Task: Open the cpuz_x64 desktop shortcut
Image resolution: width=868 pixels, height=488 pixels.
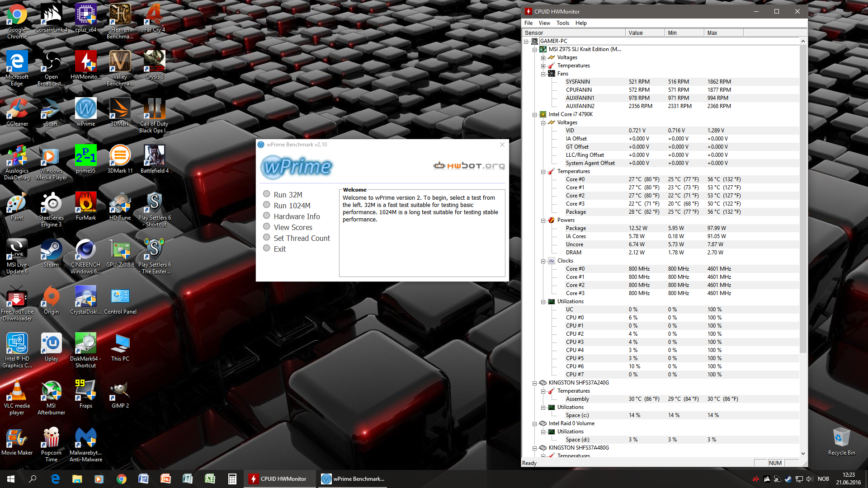Action: (x=85, y=18)
